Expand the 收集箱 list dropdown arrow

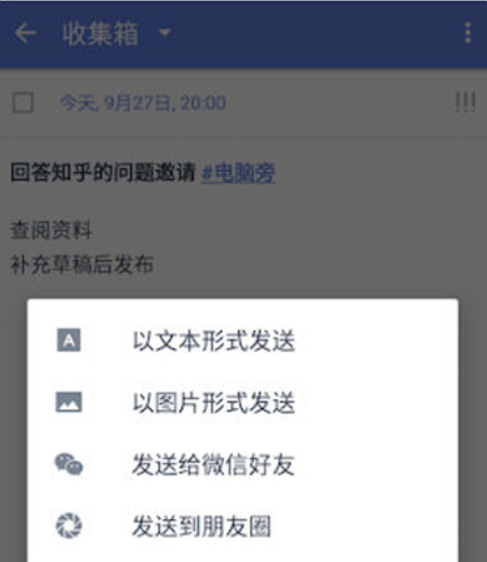pos(164,33)
